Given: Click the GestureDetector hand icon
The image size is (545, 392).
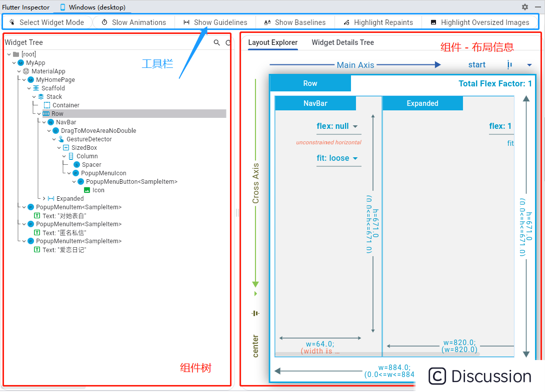Looking at the screenshot, I should [x=61, y=139].
